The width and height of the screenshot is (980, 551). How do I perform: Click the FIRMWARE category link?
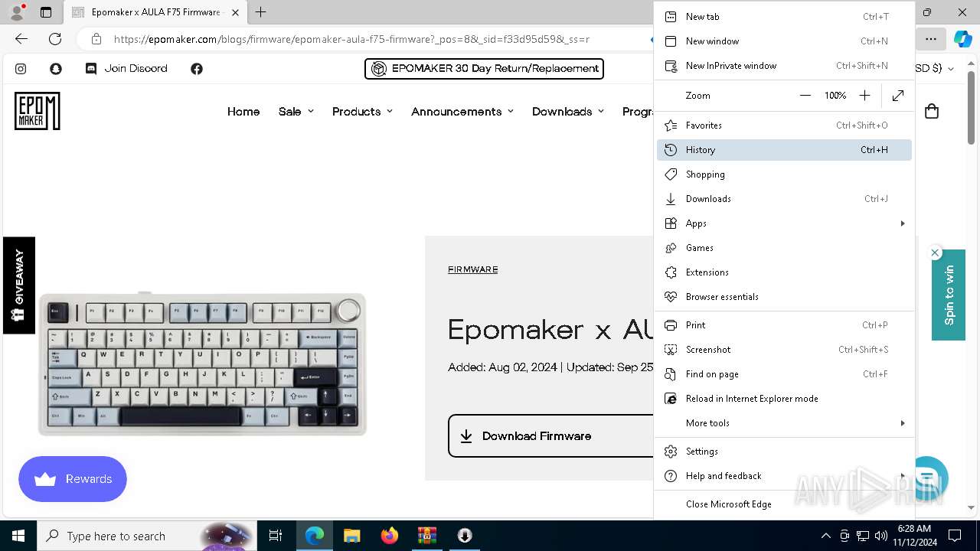(473, 269)
